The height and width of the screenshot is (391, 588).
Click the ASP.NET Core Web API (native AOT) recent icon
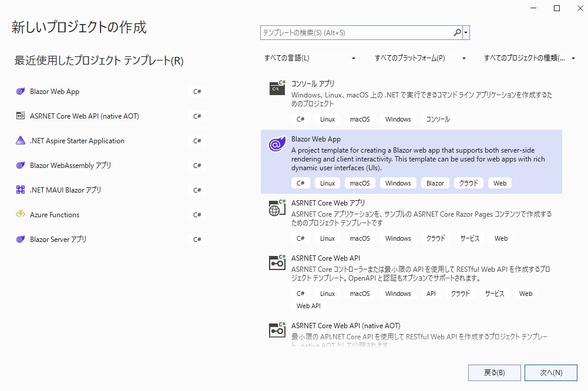click(21, 116)
